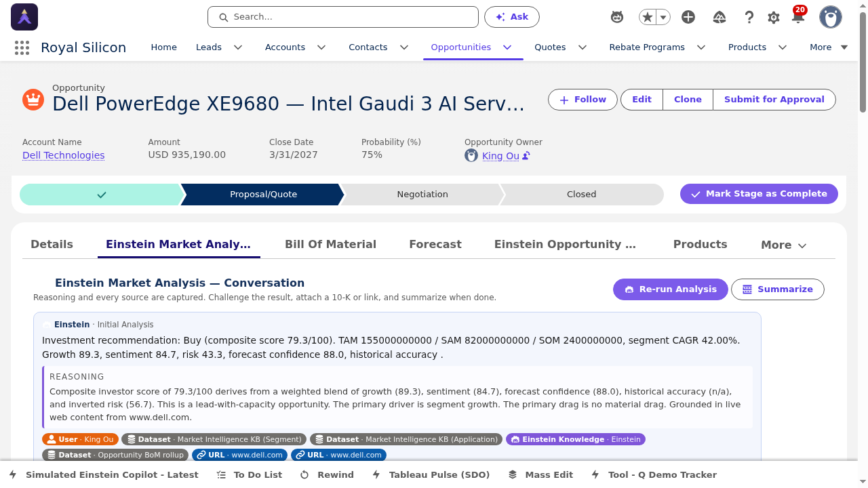Click the King Ou owner avatar
The image size is (868, 488).
point(471,155)
